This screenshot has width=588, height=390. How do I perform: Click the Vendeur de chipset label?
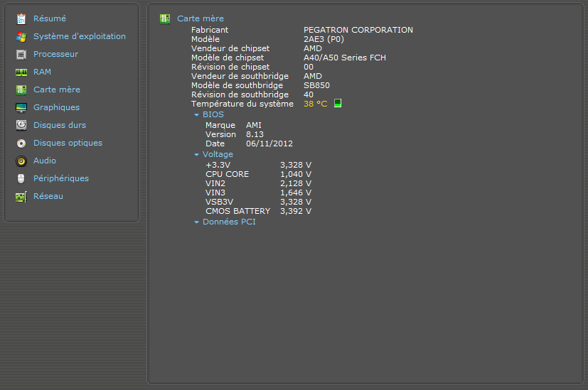tap(230, 48)
